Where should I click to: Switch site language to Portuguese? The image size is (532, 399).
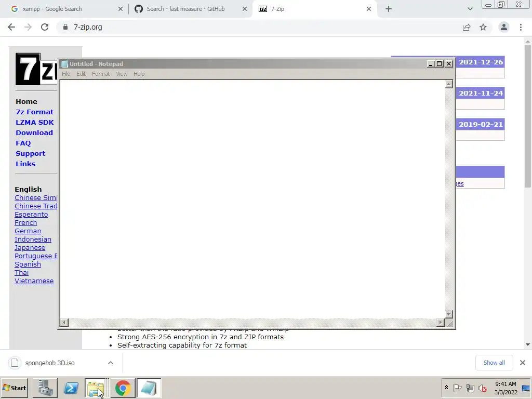pyautogui.click(x=36, y=256)
